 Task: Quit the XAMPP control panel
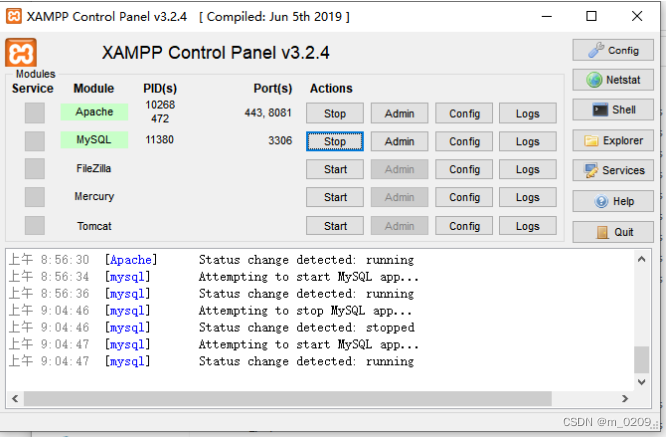click(x=613, y=232)
